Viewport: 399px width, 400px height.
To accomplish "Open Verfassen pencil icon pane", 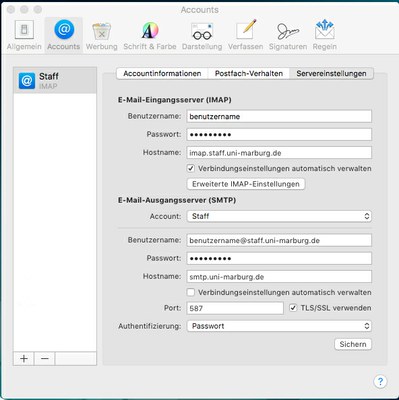I will 246,35.
